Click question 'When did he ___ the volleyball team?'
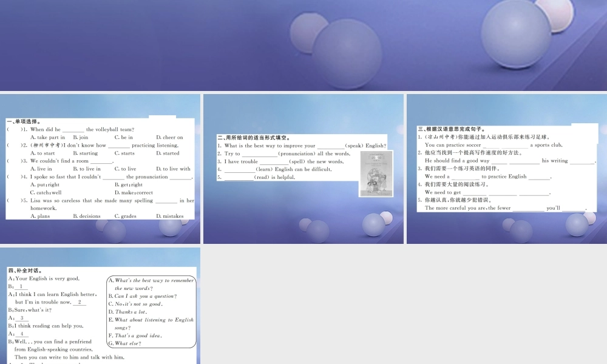 point(82,130)
